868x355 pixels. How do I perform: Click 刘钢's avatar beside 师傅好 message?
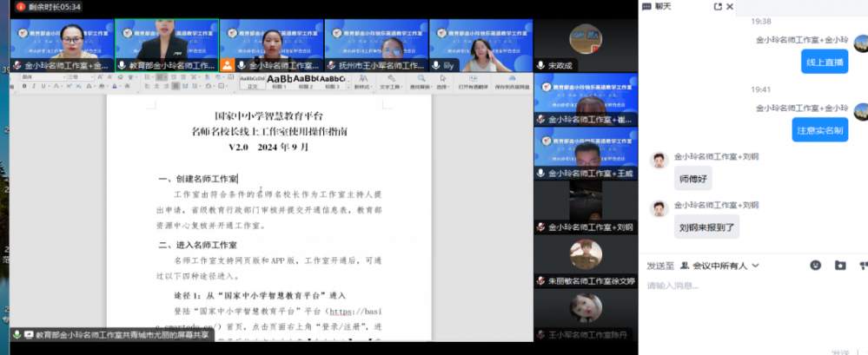pyautogui.click(x=659, y=161)
